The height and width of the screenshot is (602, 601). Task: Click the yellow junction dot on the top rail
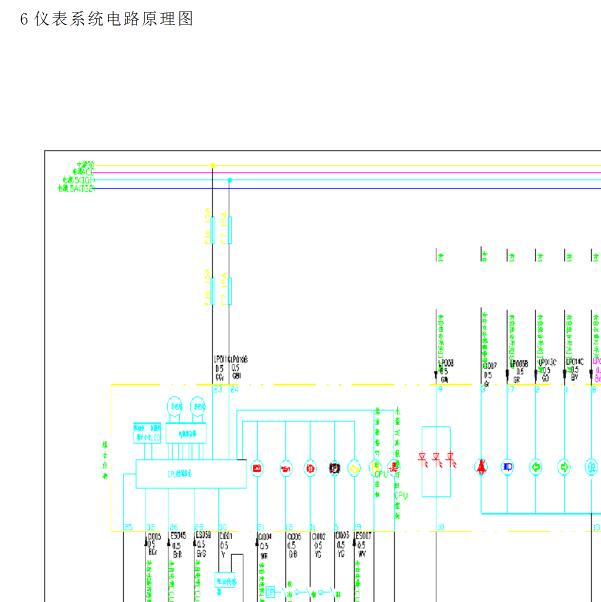pos(213,166)
